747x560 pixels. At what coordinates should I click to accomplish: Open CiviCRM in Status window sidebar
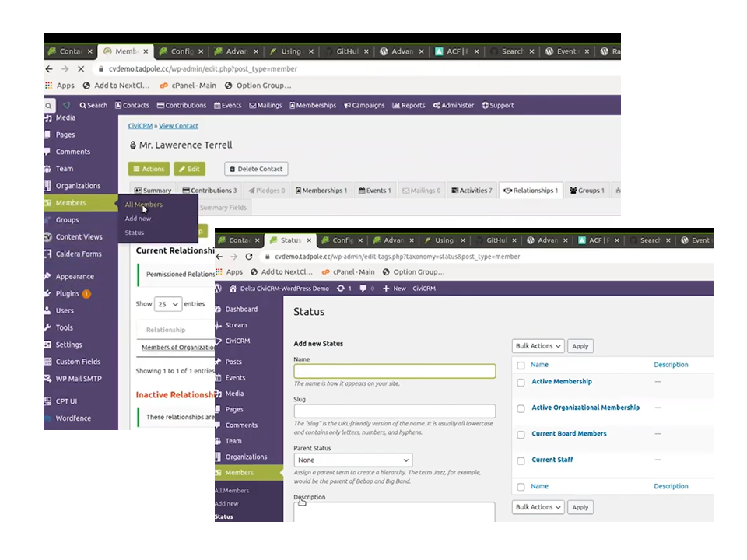[237, 341]
